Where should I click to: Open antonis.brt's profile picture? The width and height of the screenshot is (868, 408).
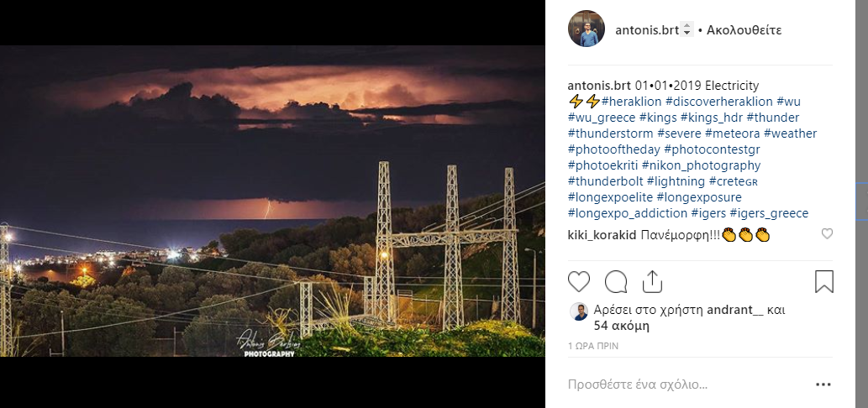point(587,29)
